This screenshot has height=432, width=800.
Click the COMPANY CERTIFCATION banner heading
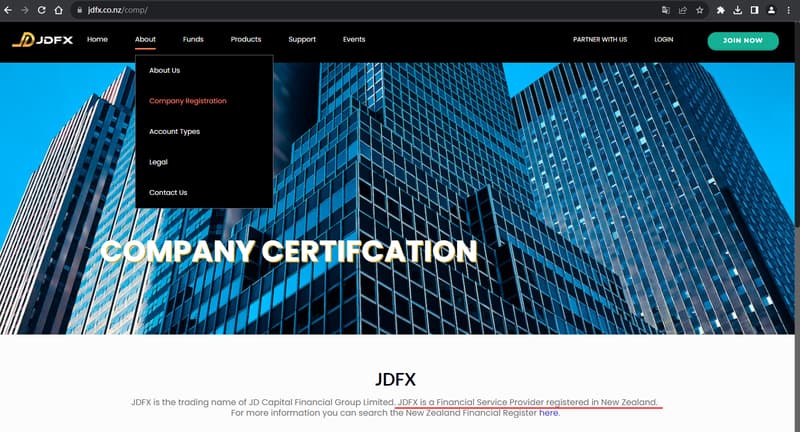click(x=289, y=251)
